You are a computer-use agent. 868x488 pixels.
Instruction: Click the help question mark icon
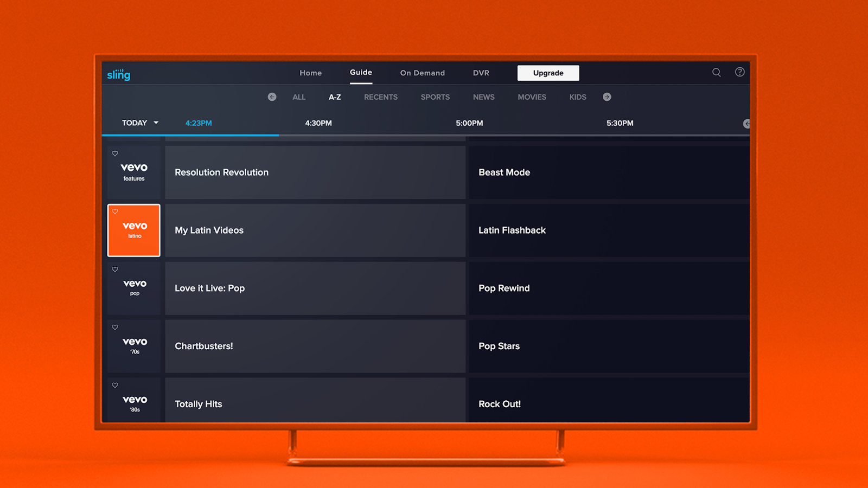(739, 72)
